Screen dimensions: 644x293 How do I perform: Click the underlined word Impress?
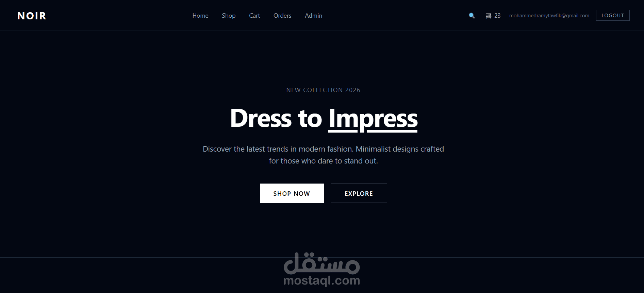tap(373, 119)
